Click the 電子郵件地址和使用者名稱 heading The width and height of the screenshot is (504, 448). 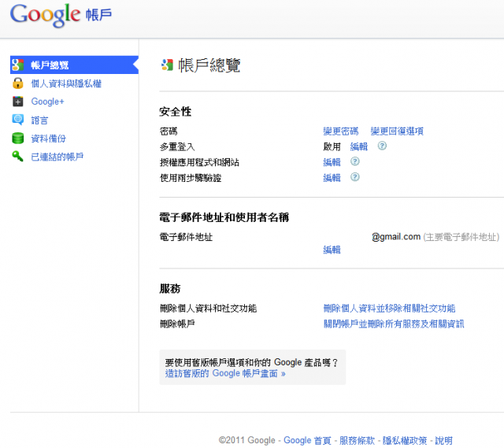click(224, 217)
